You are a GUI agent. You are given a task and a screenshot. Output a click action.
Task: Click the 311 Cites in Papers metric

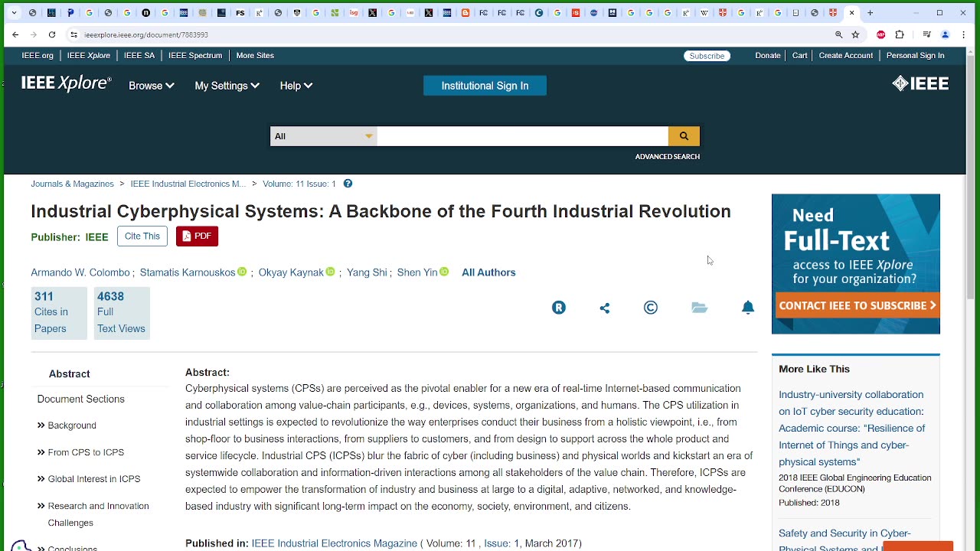(x=59, y=312)
